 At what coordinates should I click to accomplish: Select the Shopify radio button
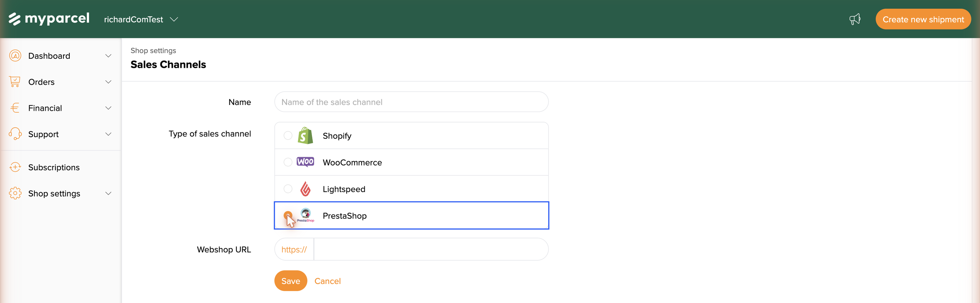coord(288,135)
